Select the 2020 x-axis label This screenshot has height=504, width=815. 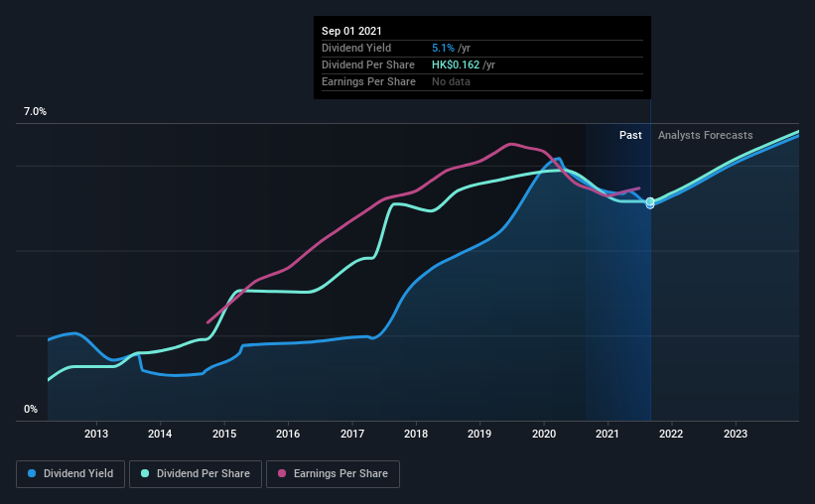click(x=544, y=434)
